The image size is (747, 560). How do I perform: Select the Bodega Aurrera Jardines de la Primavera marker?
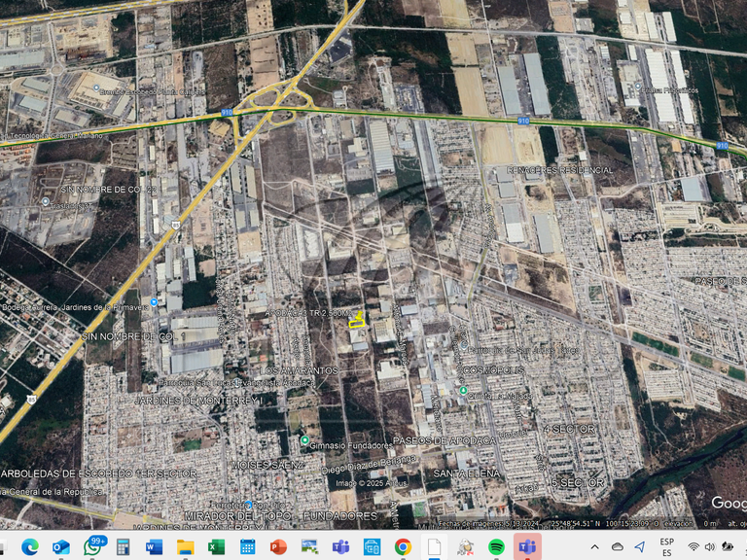(x=154, y=301)
